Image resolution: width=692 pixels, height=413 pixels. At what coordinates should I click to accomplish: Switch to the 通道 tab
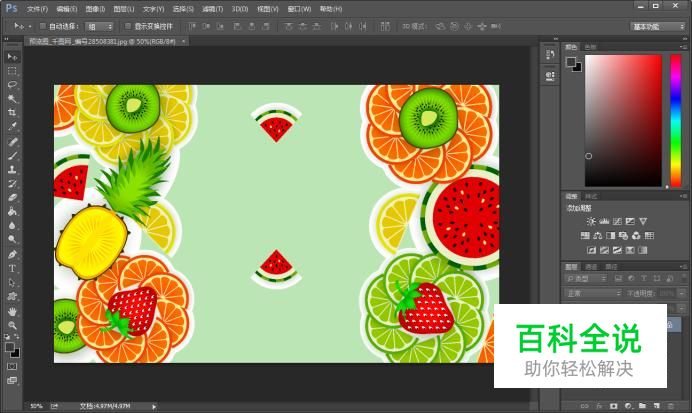(591, 267)
